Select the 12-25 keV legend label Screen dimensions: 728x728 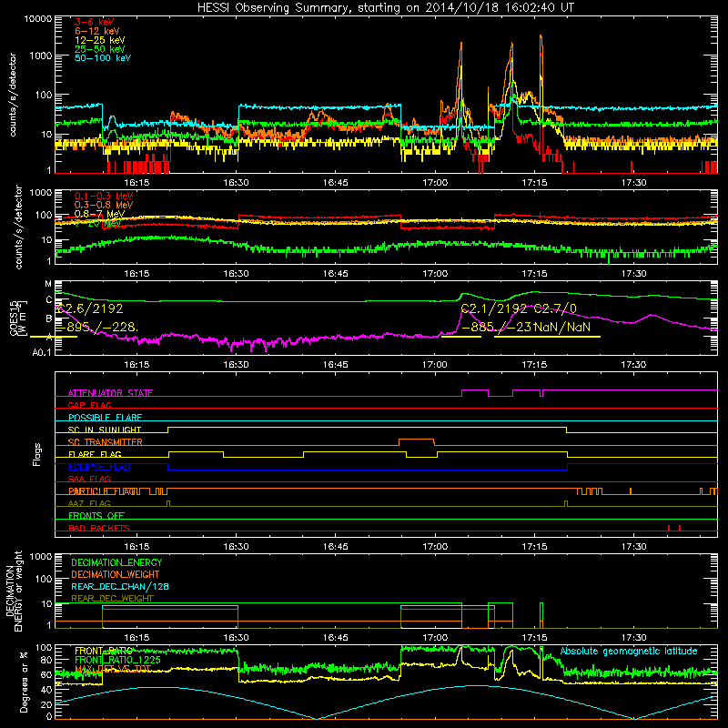pos(100,40)
